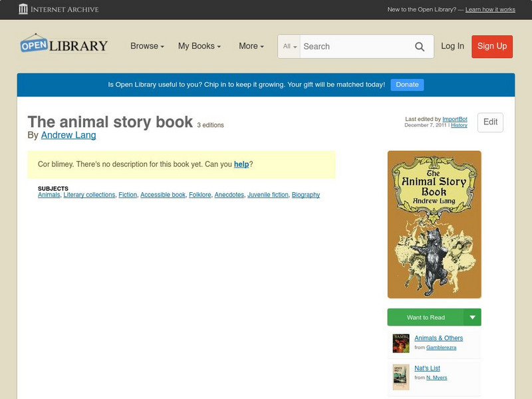This screenshot has height=399, width=532.
Task: Click the Sign Up button
Action: pos(491,47)
